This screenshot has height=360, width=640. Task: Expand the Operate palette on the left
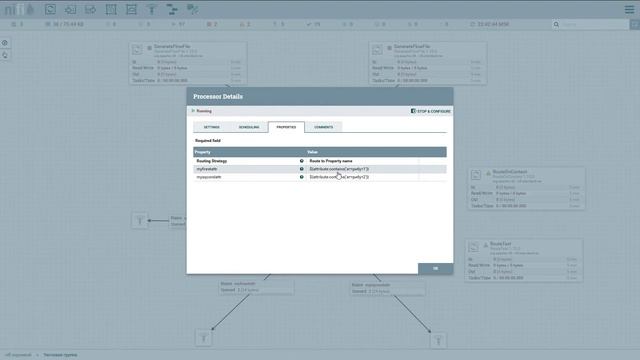5,55
